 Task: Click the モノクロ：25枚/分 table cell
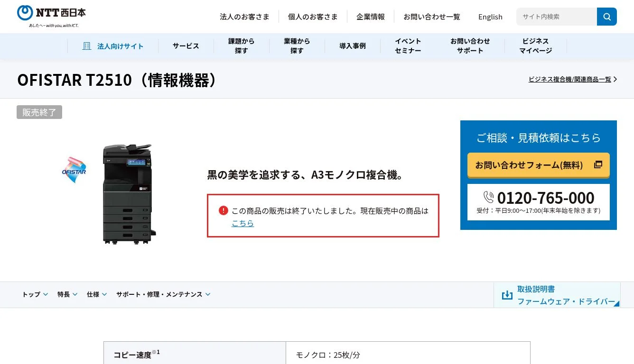pos(408,354)
